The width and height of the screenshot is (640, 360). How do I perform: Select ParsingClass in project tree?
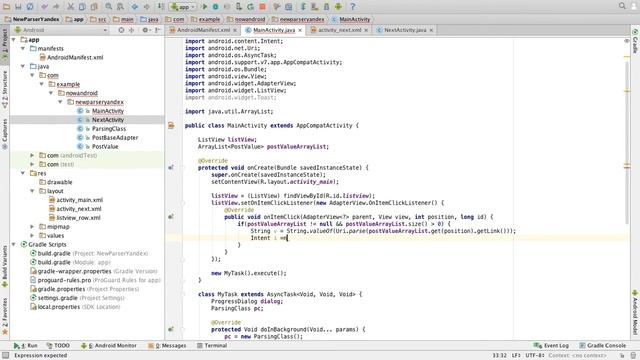click(109, 129)
